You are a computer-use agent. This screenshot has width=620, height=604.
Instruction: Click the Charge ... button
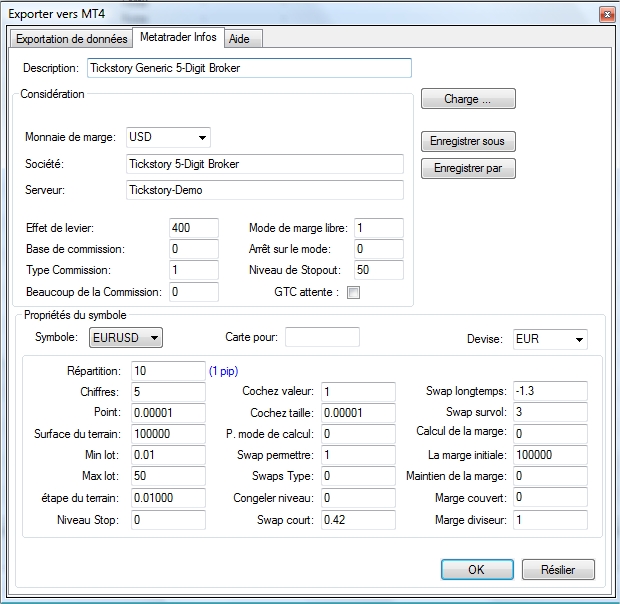point(468,99)
